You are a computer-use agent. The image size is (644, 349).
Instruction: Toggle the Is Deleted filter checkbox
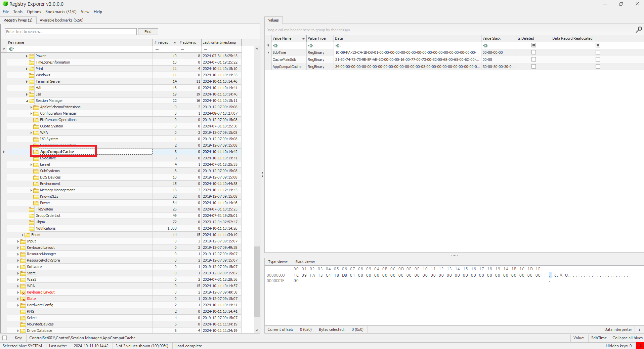tap(533, 45)
